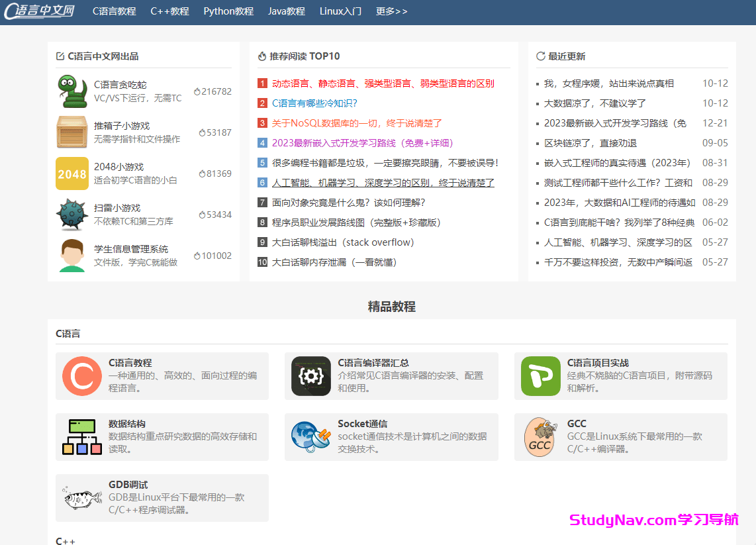756x545 pixels.
Task: Select the GCC egg logo icon
Action: tap(540, 437)
